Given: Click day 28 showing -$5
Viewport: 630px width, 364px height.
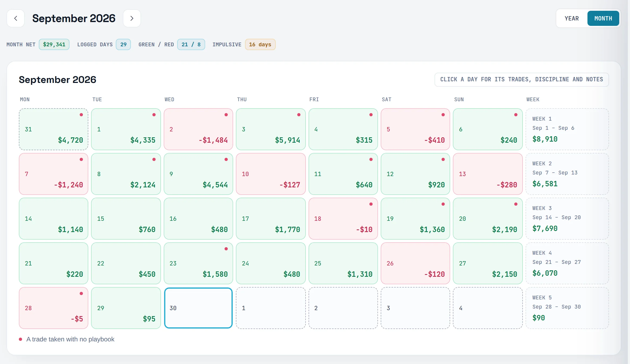Looking at the screenshot, I should point(54,308).
